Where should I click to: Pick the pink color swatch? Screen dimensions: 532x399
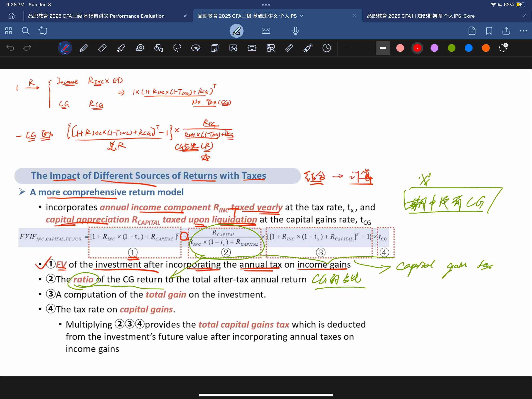(x=400, y=48)
